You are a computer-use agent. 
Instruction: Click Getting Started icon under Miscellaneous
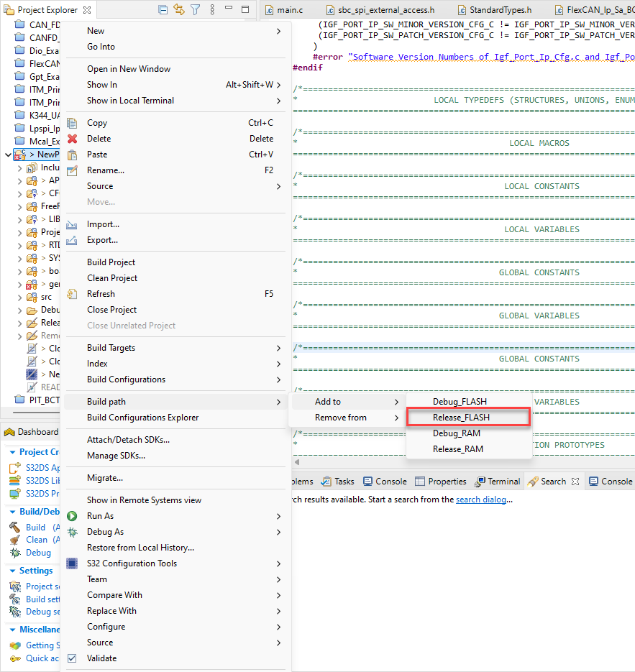pos(15,645)
